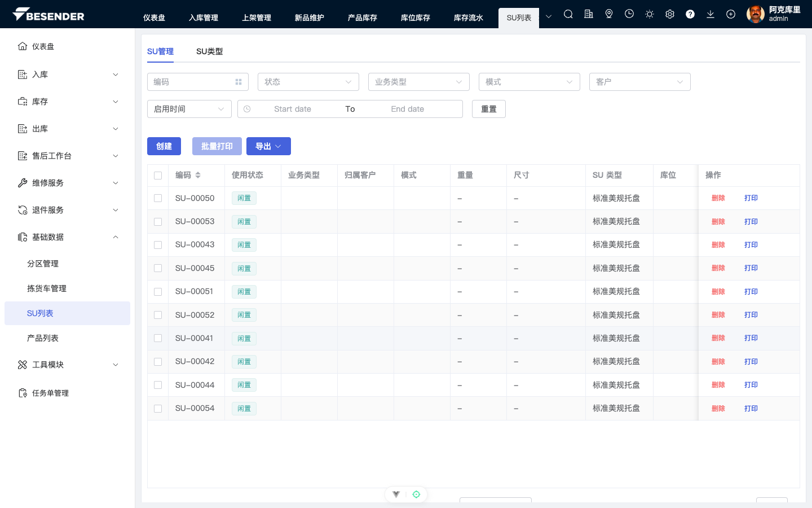
Task: Open the 导出 export dropdown
Action: [268, 146]
